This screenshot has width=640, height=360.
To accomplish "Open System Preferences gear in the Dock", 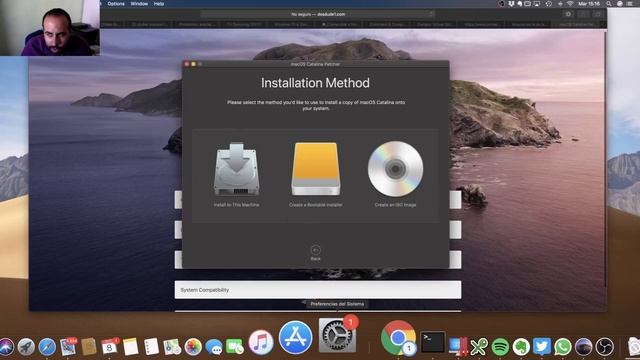I will point(337,336).
